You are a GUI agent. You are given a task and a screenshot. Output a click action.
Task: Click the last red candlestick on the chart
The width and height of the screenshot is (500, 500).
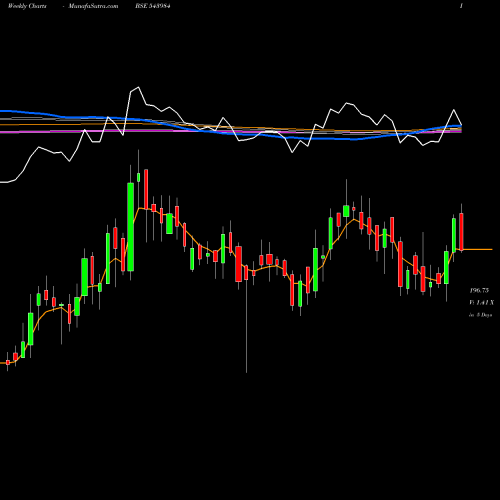coord(461,232)
